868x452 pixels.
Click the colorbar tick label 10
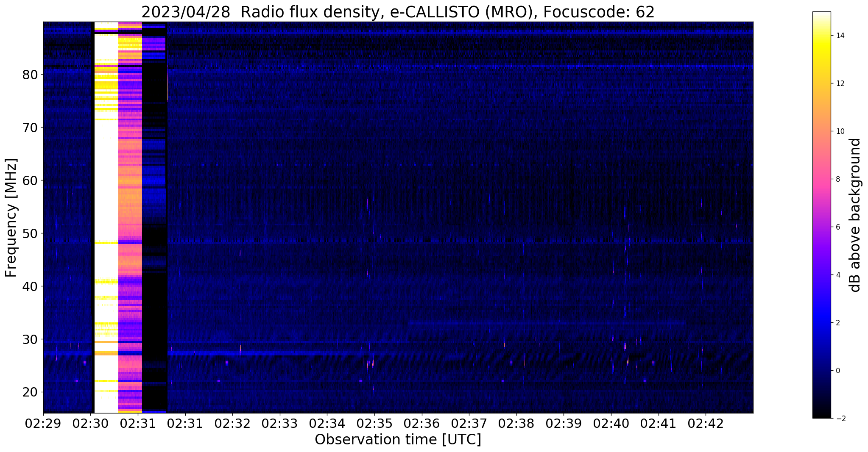coord(840,131)
